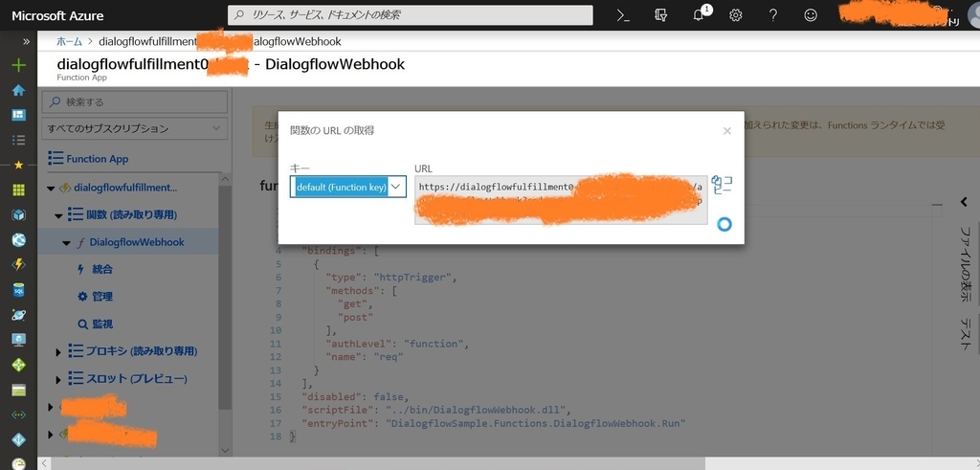Click the tree panel up scroll arrow
This screenshot has width=980, height=470.
pos(225,178)
